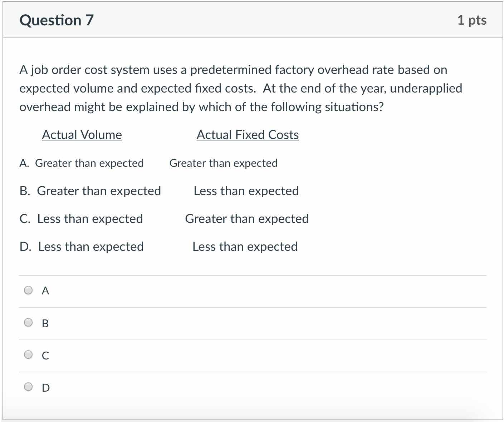Click the "Actual Volume" underlined column heading
The image size is (504, 422).
tap(82, 135)
